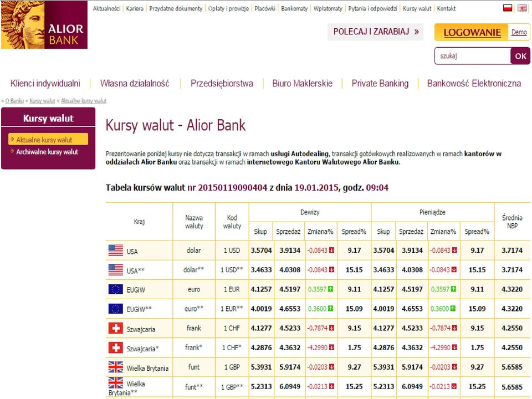Open Bankomaty in the top menu
The height and width of the screenshot is (399, 532).
[x=294, y=8]
